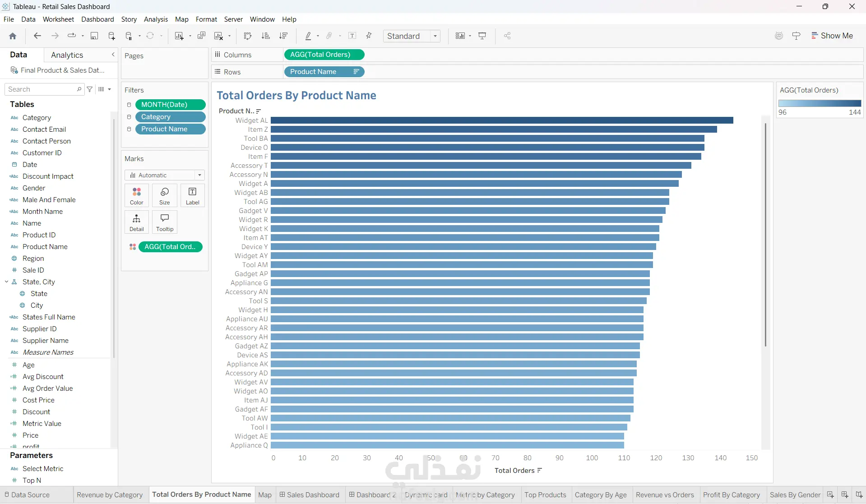
Task: Toggle show mark labels in toolbar
Action: (x=352, y=36)
